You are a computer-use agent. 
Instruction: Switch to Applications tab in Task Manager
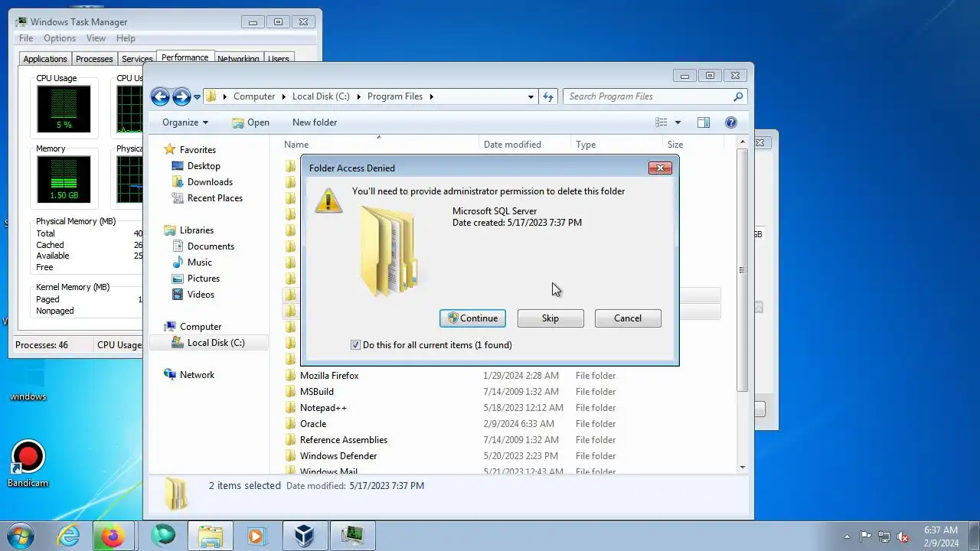[x=45, y=59]
